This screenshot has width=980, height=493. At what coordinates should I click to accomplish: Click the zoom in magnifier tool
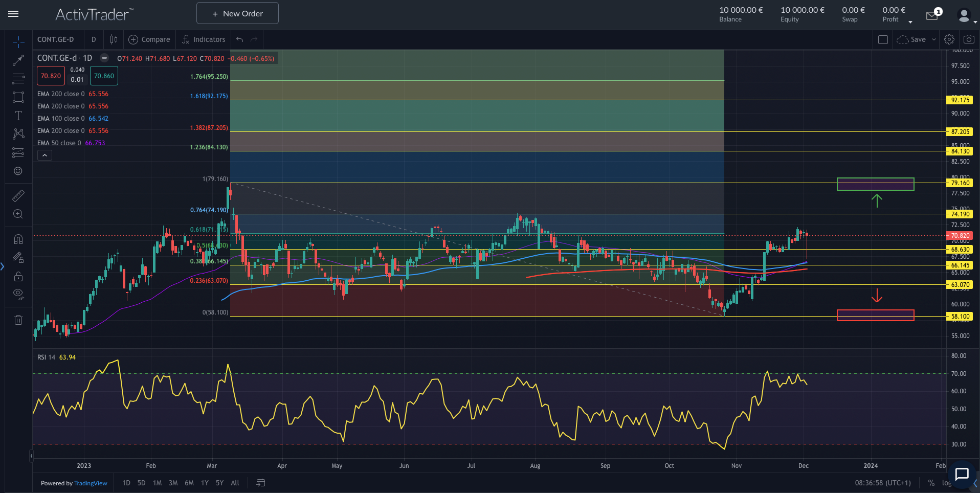pos(18,214)
